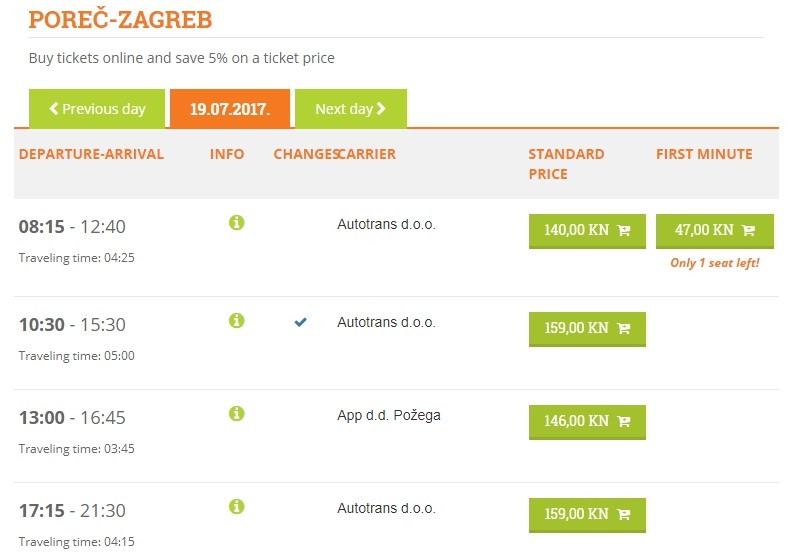Screen dimensions: 788x559
Task: Buy 159,00 KN ticket for 10:30 bus
Action: pyautogui.click(x=586, y=328)
